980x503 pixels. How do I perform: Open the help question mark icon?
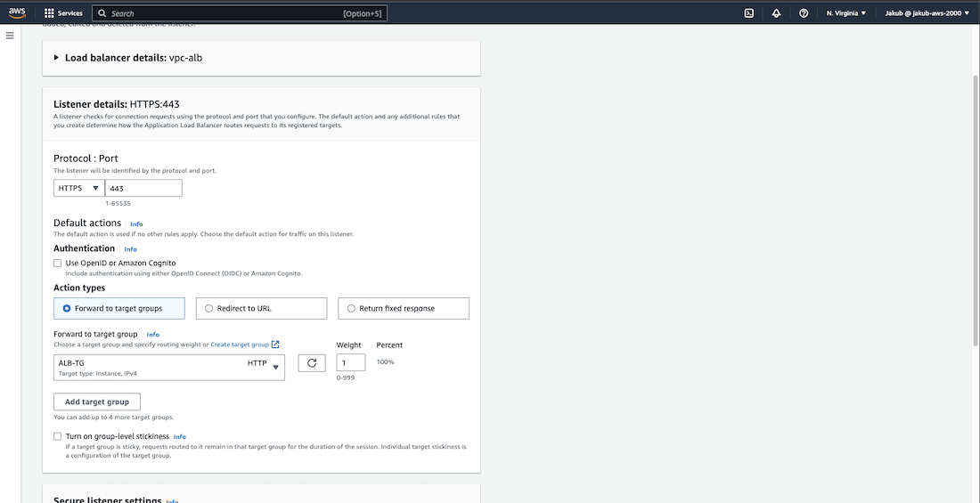[x=804, y=13]
